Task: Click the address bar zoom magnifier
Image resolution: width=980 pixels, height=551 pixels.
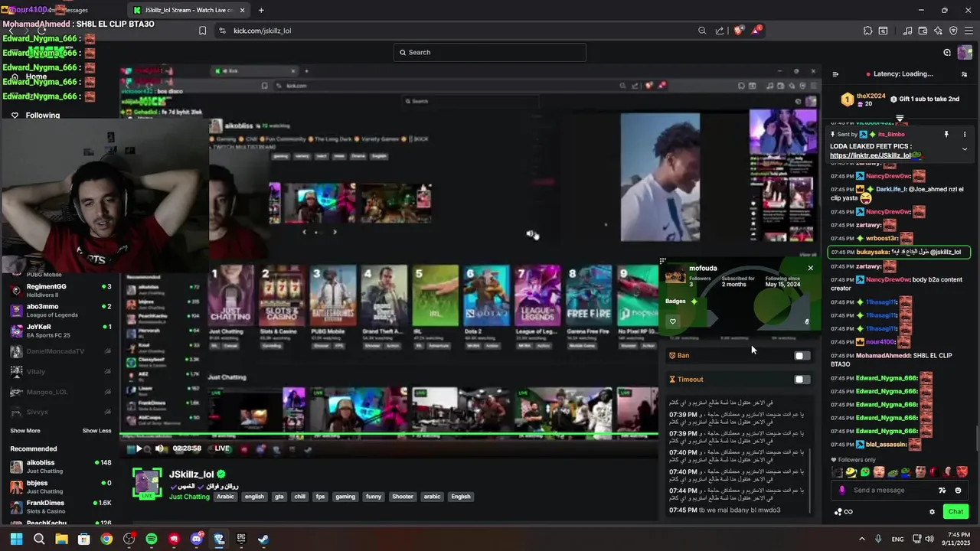Action: (x=702, y=31)
